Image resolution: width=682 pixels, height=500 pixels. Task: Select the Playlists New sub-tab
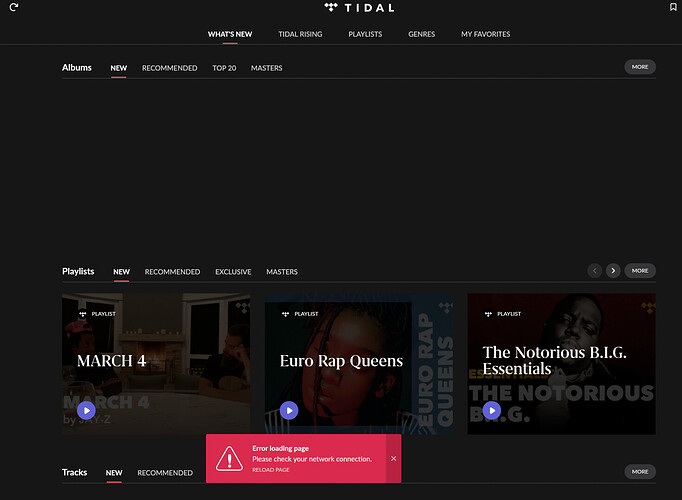tap(121, 272)
